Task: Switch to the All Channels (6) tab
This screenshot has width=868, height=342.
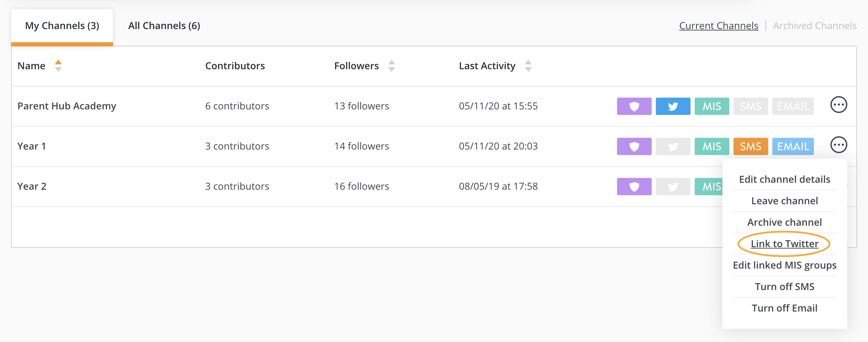Action: coord(164,26)
